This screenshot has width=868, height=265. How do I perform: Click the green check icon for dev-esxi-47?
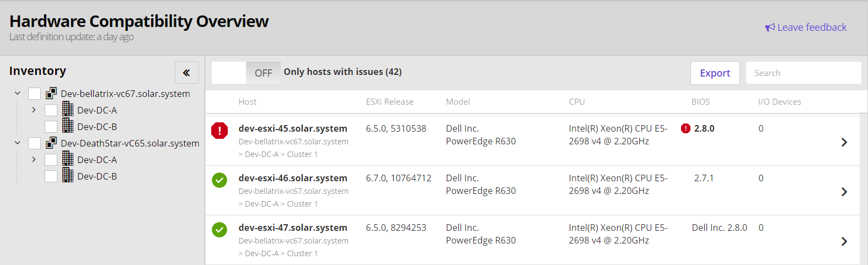coord(219,230)
